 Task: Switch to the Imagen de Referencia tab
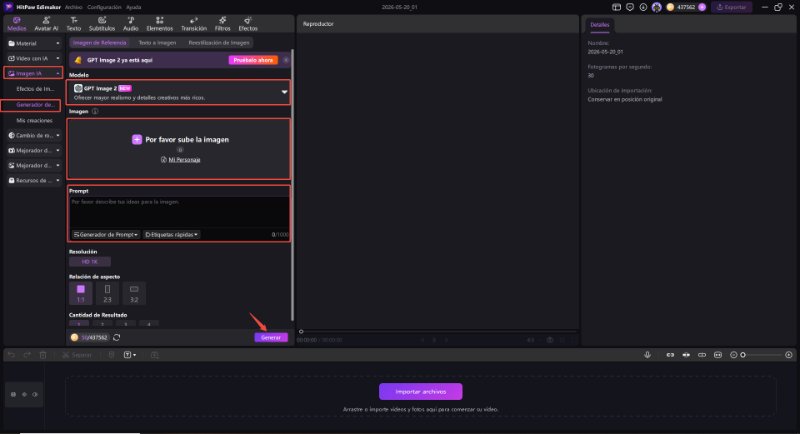click(99, 43)
